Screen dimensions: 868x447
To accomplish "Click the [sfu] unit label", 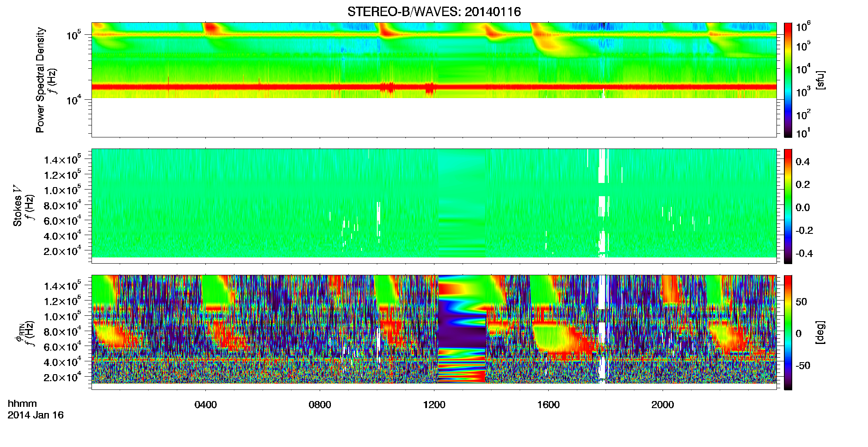I will 820,80.
